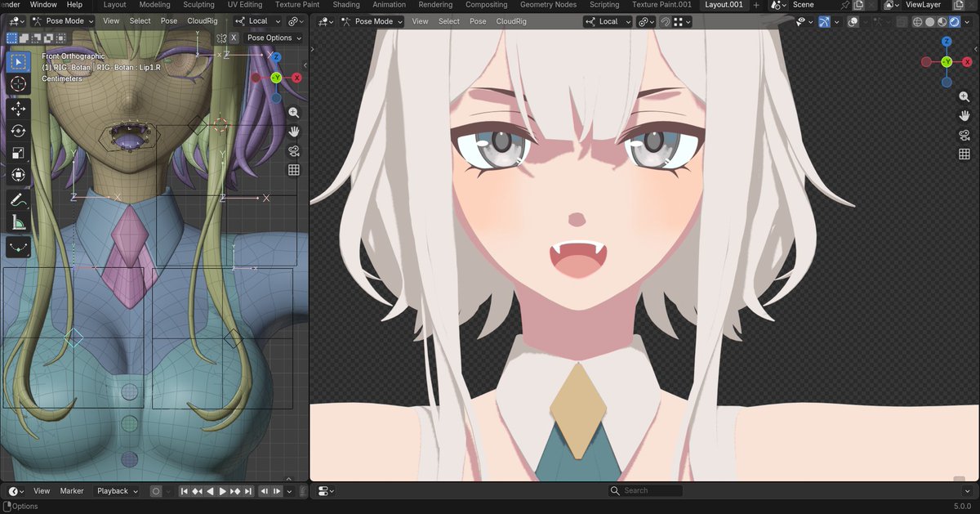Open the Help menu
The image size is (980, 514).
coord(74,5)
